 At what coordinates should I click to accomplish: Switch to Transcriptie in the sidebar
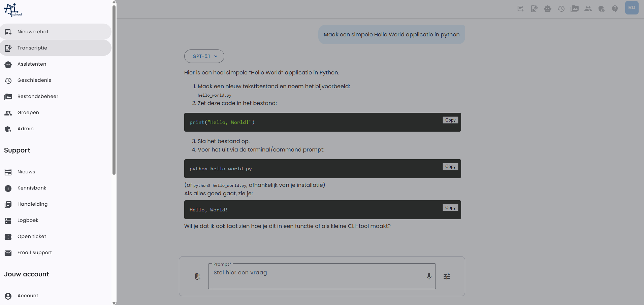coord(32,48)
